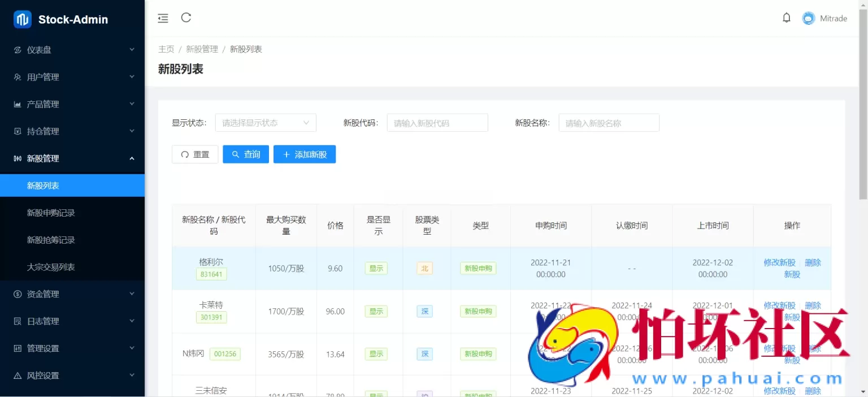Toggle 显示 status for N炜冈 stock

pos(376,353)
